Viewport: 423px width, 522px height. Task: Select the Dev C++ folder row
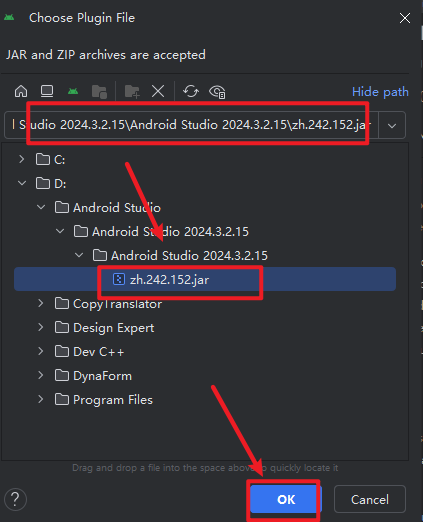coord(205,351)
